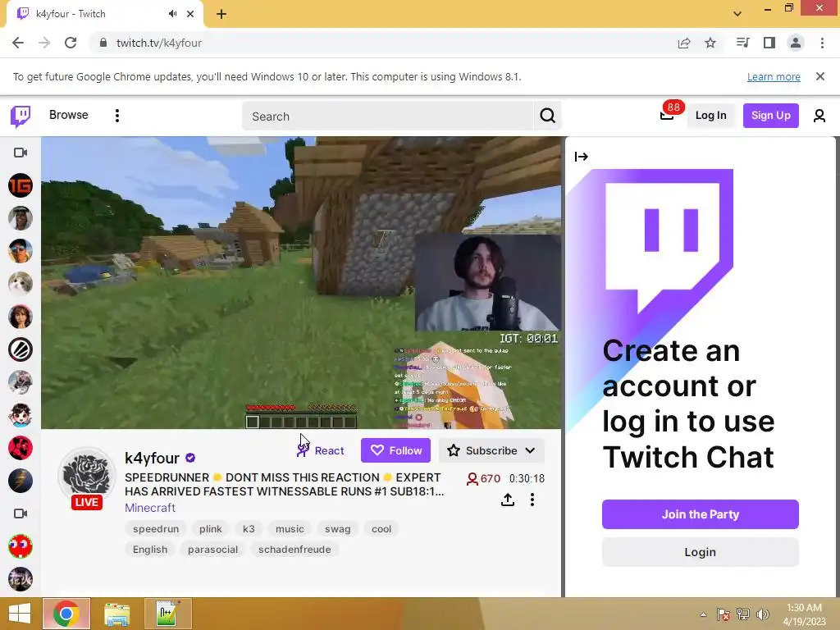The height and width of the screenshot is (630, 840).
Task: Click the Login button in chat panel
Action: [701, 552]
